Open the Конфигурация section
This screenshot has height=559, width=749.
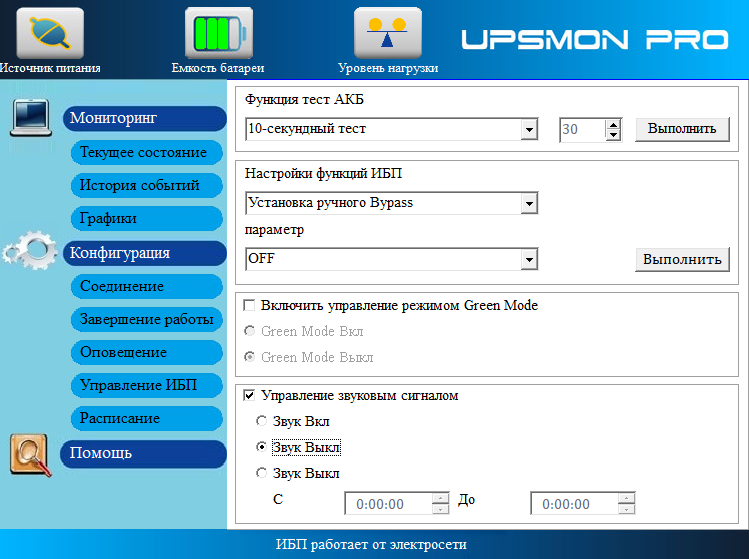[x=144, y=253]
